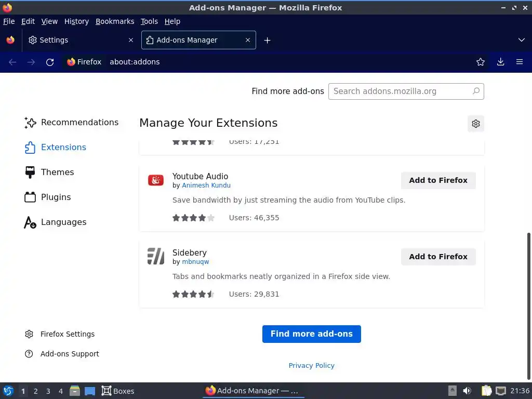
Task: Close the Add-ons Manager tab
Action: tap(248, 40)
